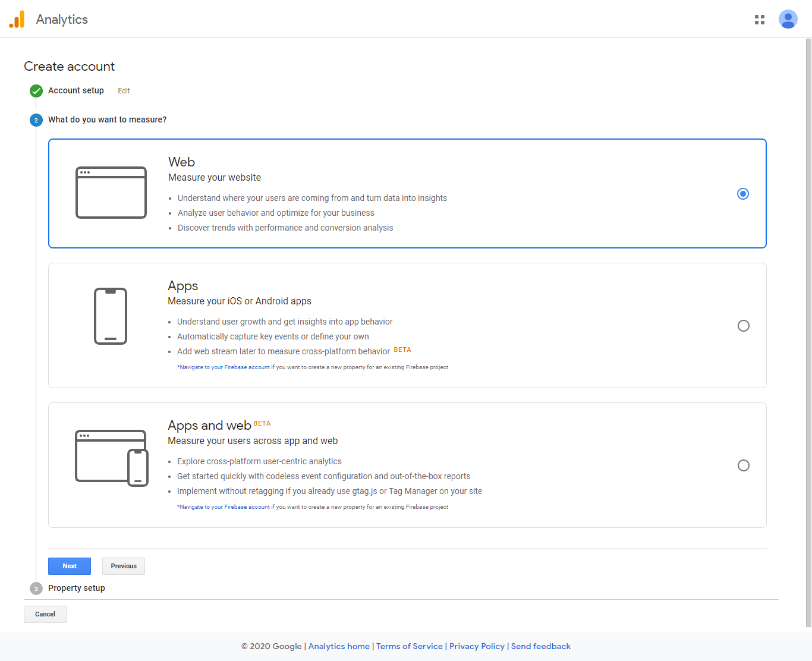The image size is (812, 661).
Task: Open the Terms of Service link
Action: pos(410,646)
